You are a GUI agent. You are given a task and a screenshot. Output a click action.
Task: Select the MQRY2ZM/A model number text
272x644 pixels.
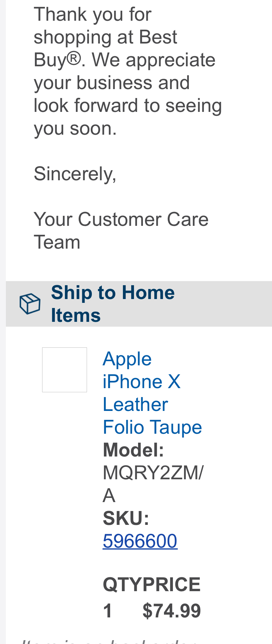153,484
